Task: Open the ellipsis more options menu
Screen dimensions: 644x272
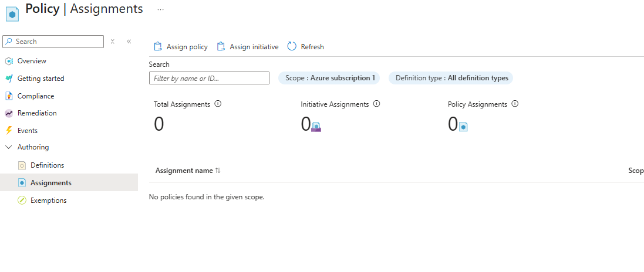Action: (x=161, y=9)
